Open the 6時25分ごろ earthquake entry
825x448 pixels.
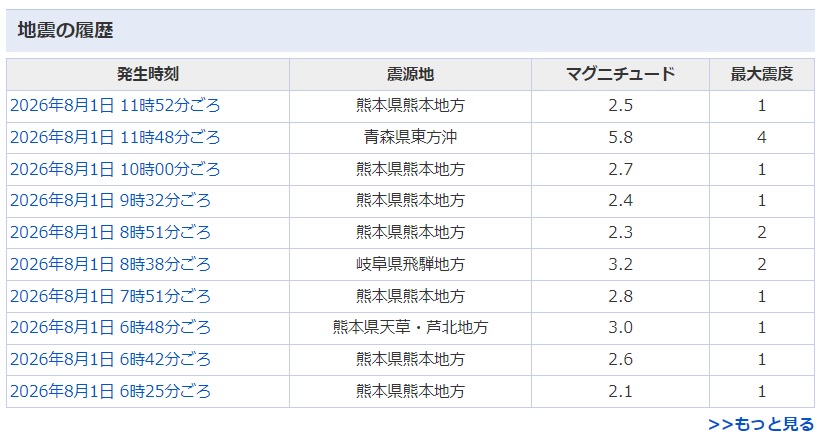(x=110, y=392)
